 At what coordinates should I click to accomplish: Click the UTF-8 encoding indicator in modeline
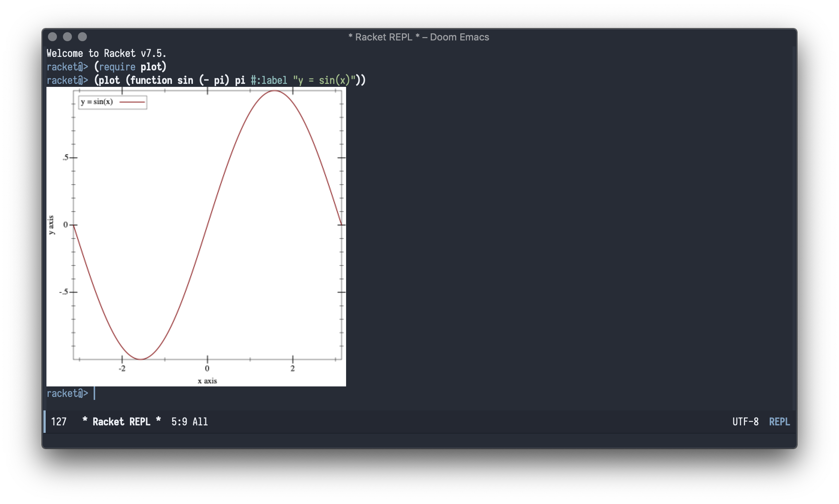pyautogui.click(x=745, y=422)
